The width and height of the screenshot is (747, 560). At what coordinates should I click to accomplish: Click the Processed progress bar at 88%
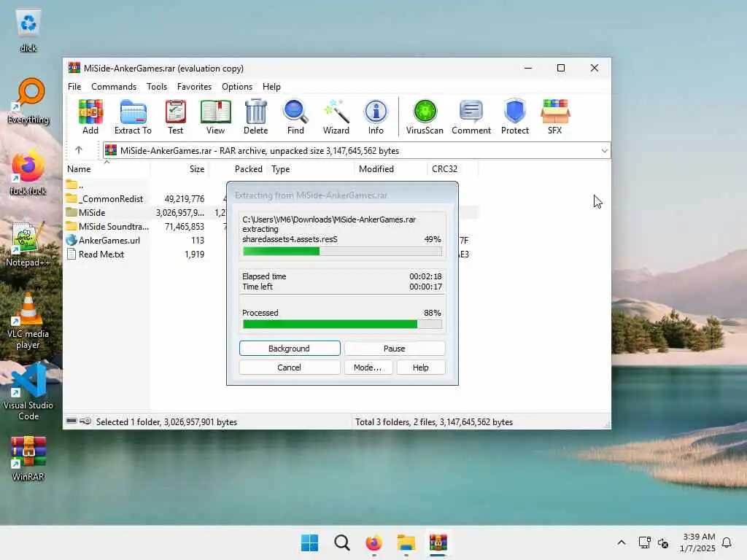[x=342, y=324]
